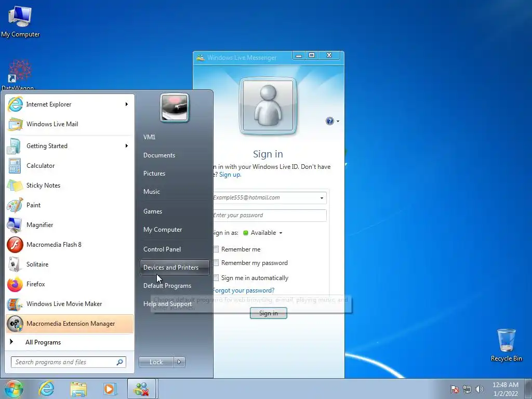Click the Messenger password field

[270, 216]
